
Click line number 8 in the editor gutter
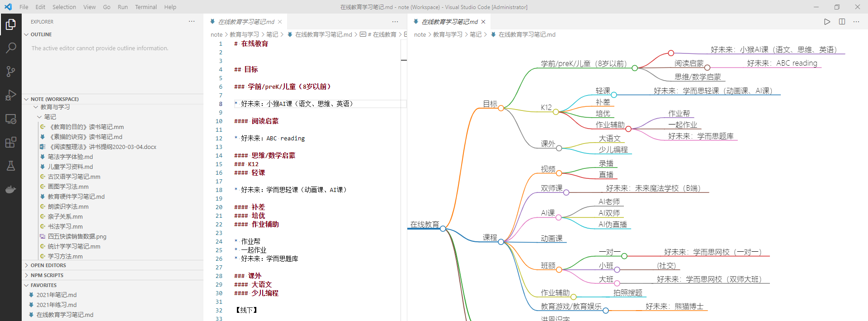(x=221, y=104)
